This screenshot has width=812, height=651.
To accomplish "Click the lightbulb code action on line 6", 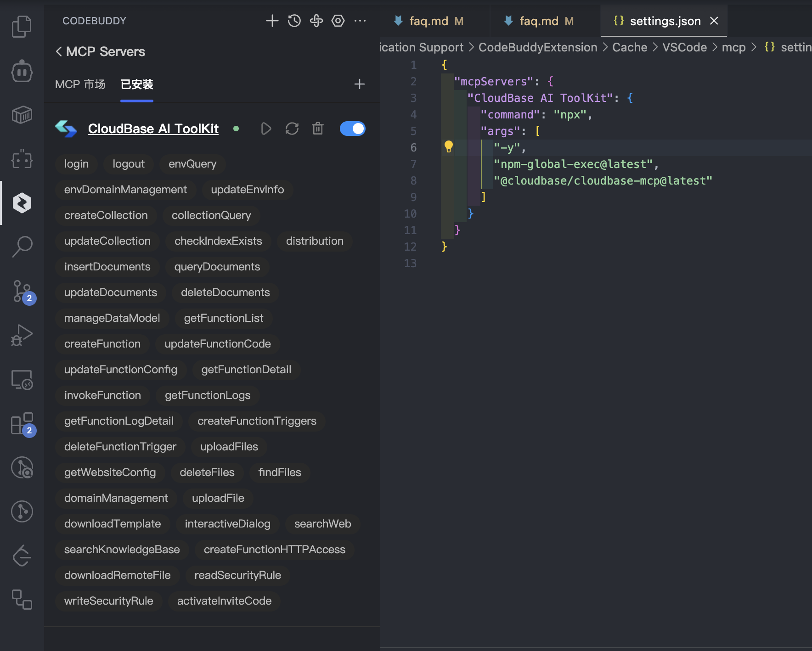I will [x=449, y=147].
